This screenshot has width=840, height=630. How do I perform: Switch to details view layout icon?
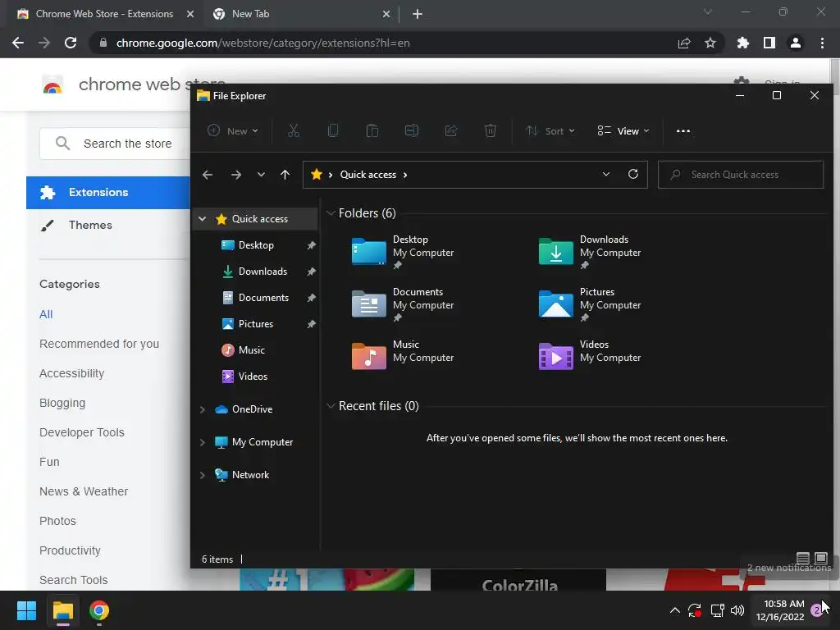[802, 558]
